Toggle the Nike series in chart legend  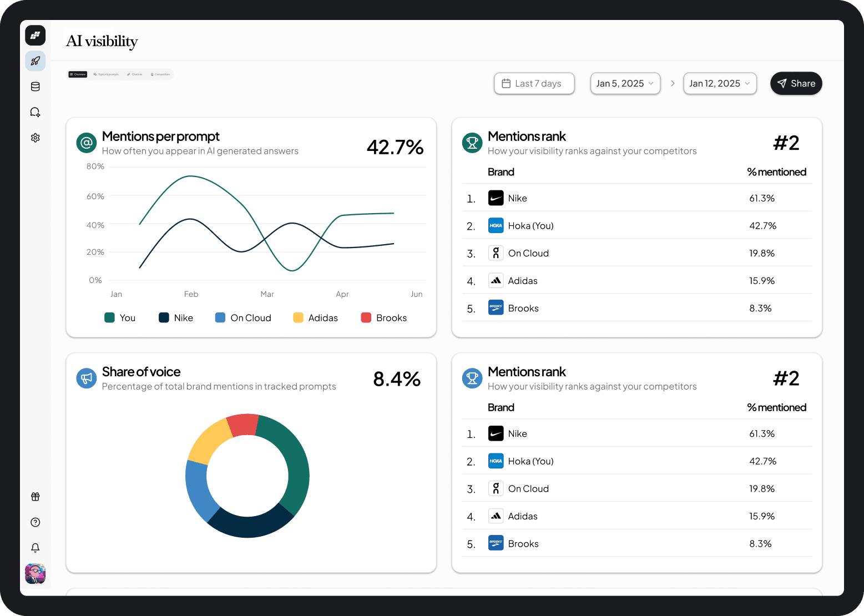pyautogui.click(x=176, y=317)
